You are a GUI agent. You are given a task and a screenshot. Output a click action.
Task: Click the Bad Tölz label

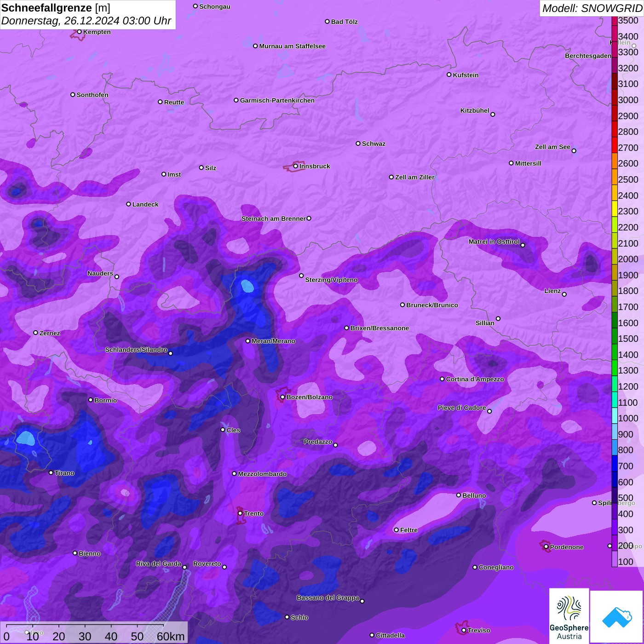click(344, 22)
